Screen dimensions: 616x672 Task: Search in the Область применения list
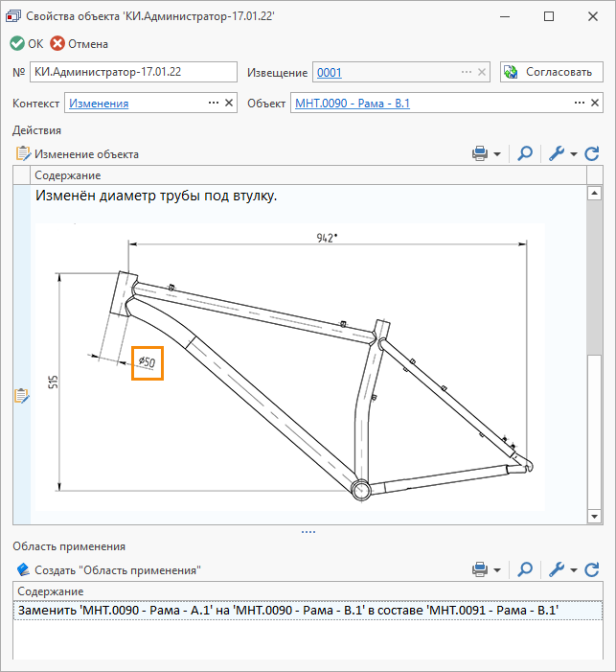coord(525,569)
